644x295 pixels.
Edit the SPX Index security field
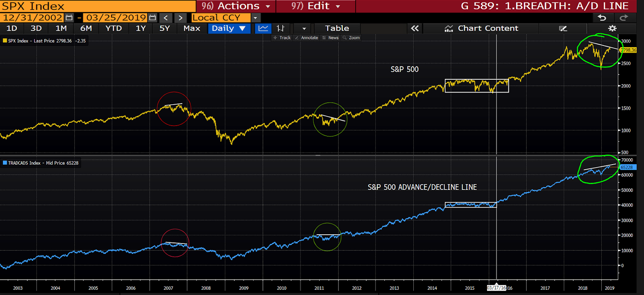coord(98,6)
